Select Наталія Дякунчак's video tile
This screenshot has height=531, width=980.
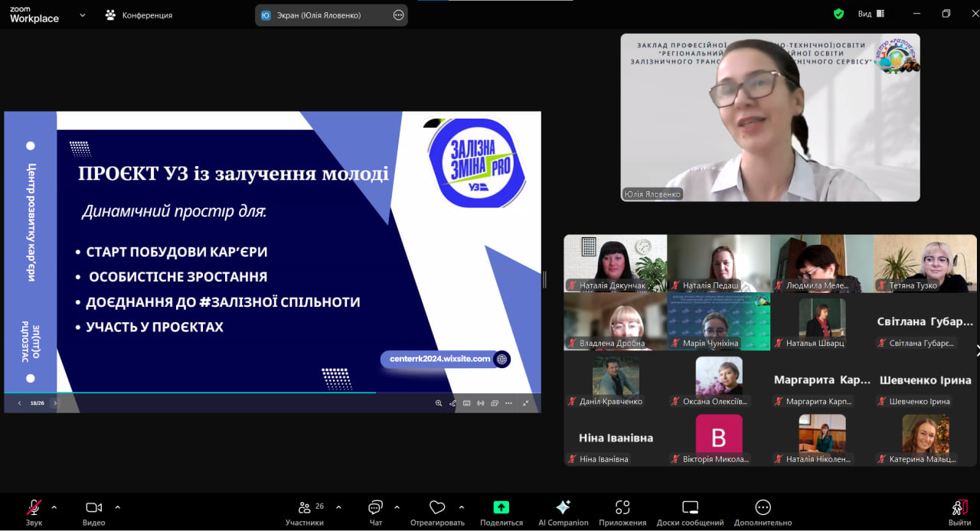615,263
